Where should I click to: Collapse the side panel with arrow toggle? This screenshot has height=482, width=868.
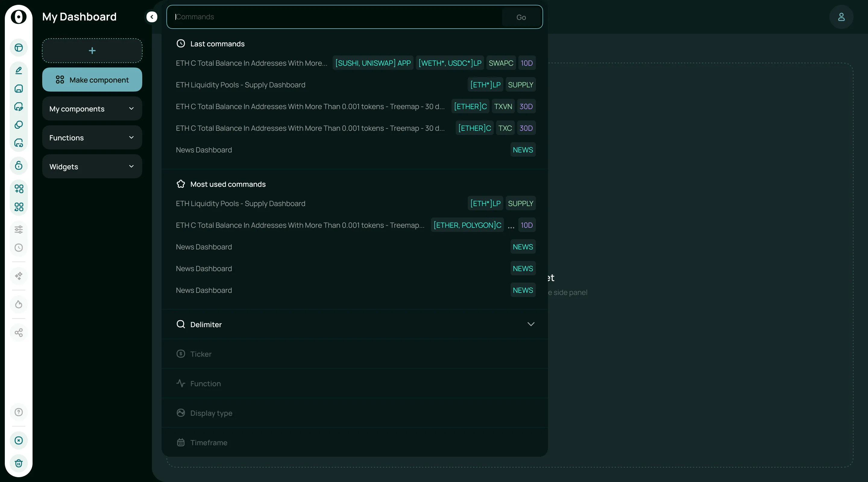tap(152, 17)
